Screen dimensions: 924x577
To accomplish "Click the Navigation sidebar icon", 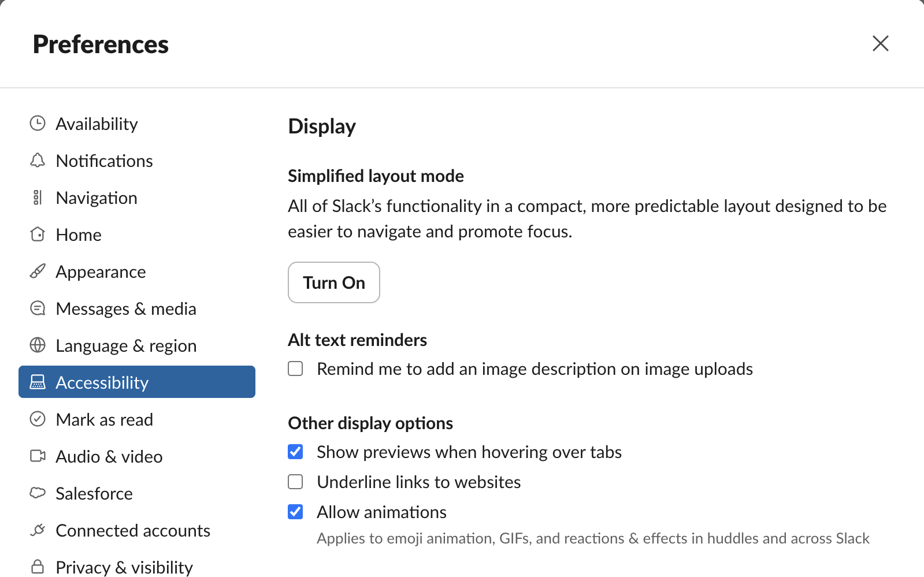I will click(38, 197).
